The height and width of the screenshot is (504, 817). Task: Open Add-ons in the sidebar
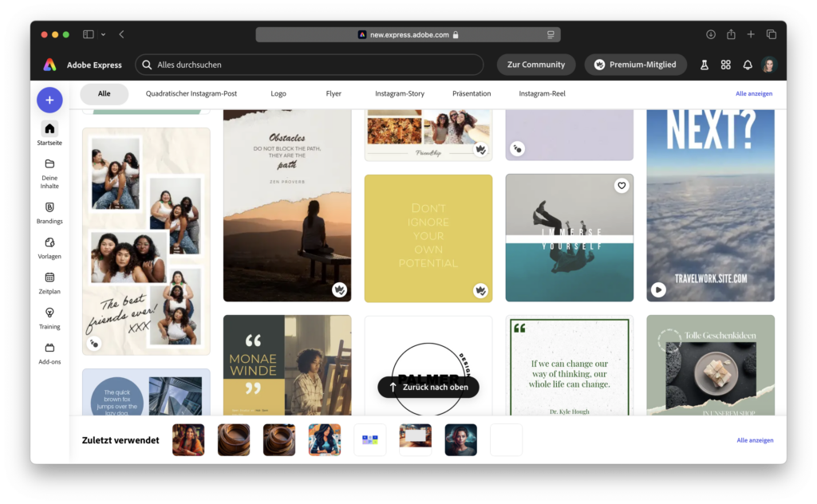(49, 348)
